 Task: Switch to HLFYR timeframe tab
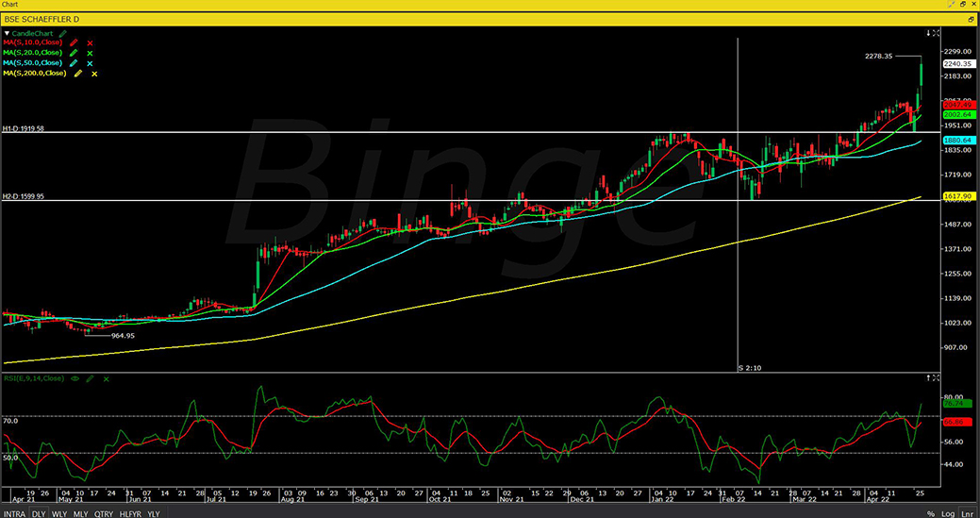pyautogui.click(x=130, y=513)
